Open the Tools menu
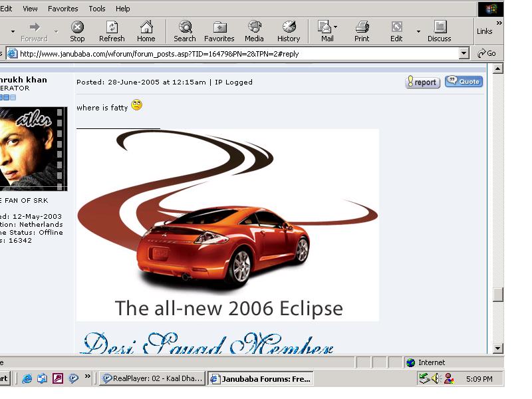This screenshot has width=532, height=399. (96, 9)
